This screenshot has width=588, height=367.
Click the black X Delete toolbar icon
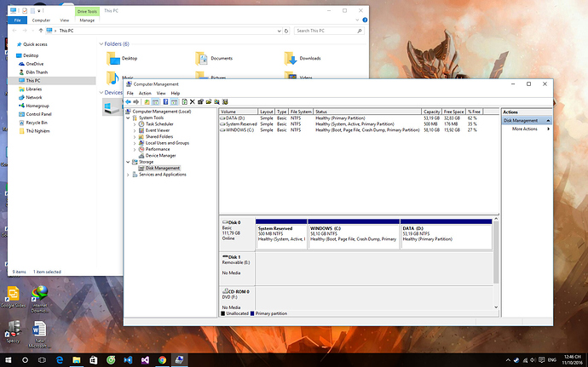coord(193,102)
